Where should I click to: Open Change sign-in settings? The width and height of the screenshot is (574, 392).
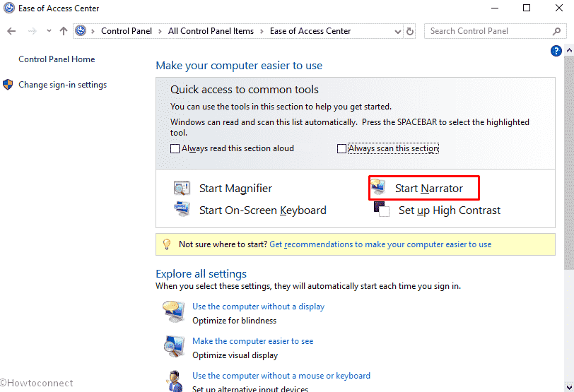(63, 85)
